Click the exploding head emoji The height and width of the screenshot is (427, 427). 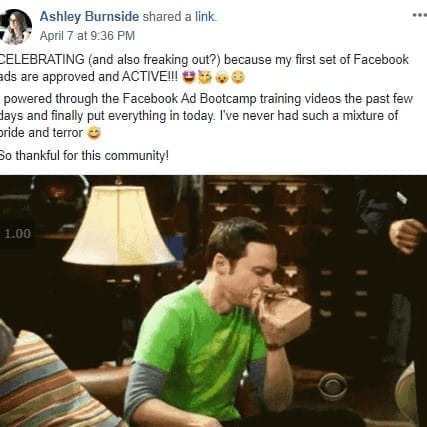coord(221,77)
